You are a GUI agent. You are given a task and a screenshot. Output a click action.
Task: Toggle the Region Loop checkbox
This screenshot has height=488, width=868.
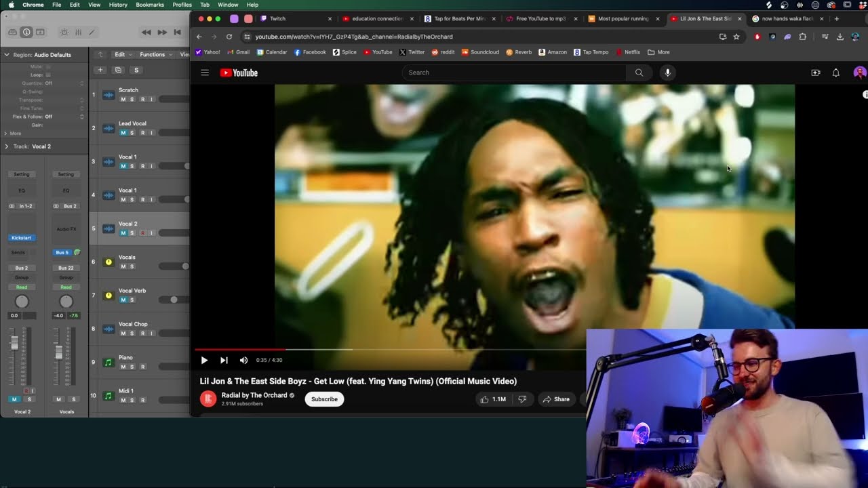click(48, 75)
